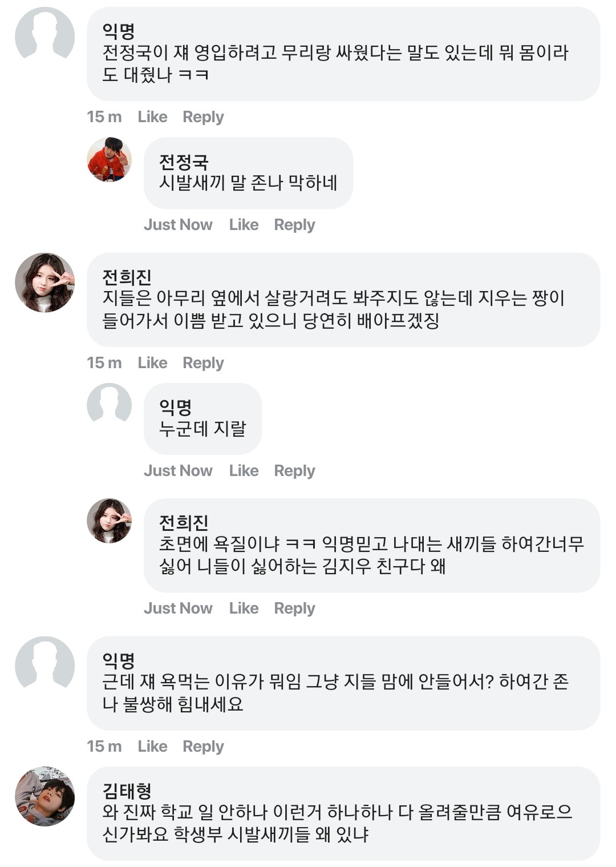The image size is (616, 867).
Task: Reply to the anonymous 근데 쟤 욕먹는 comment
Action: (x=203, y=747)
